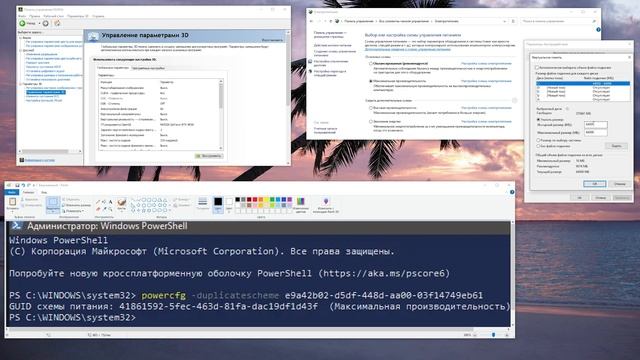Switch to Вид tab in Paint
Image resolution: width=640 pixels, height=360 pixels.
pos(44,192)
